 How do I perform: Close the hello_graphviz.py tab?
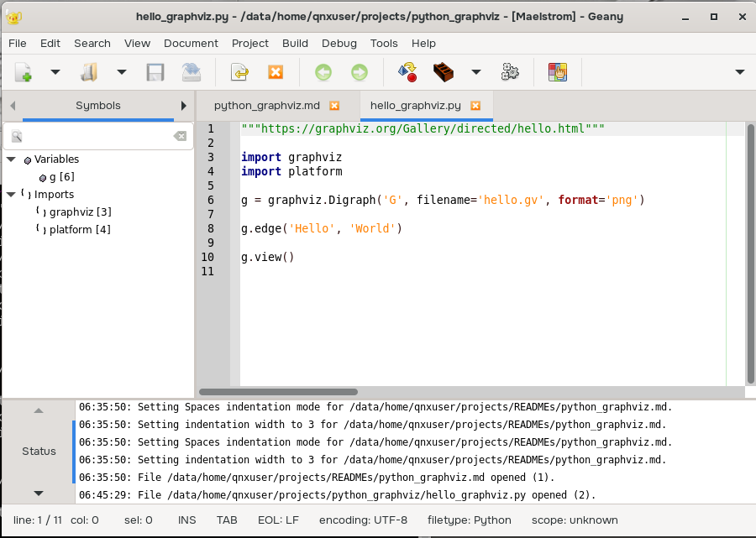pyautogui.click(x=475, y=106)
